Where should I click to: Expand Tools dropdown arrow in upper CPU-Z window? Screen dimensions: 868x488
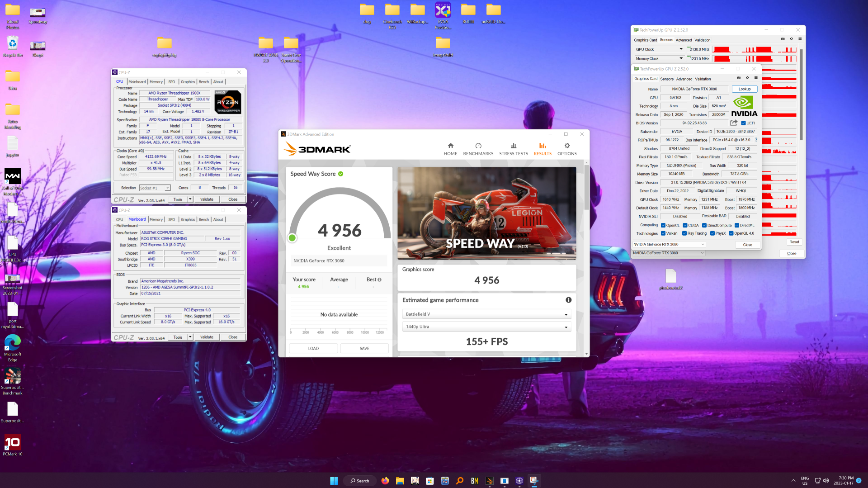click(x=190, y=199)
